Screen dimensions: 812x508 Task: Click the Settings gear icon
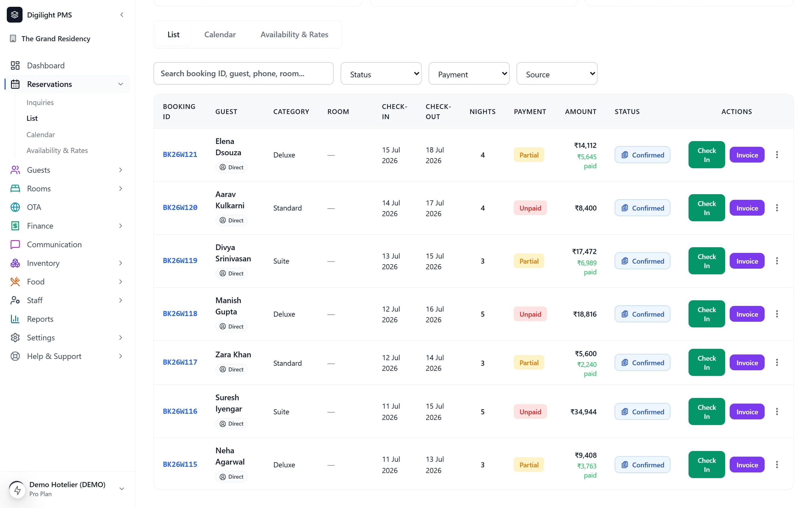click(x=15, y=338)
